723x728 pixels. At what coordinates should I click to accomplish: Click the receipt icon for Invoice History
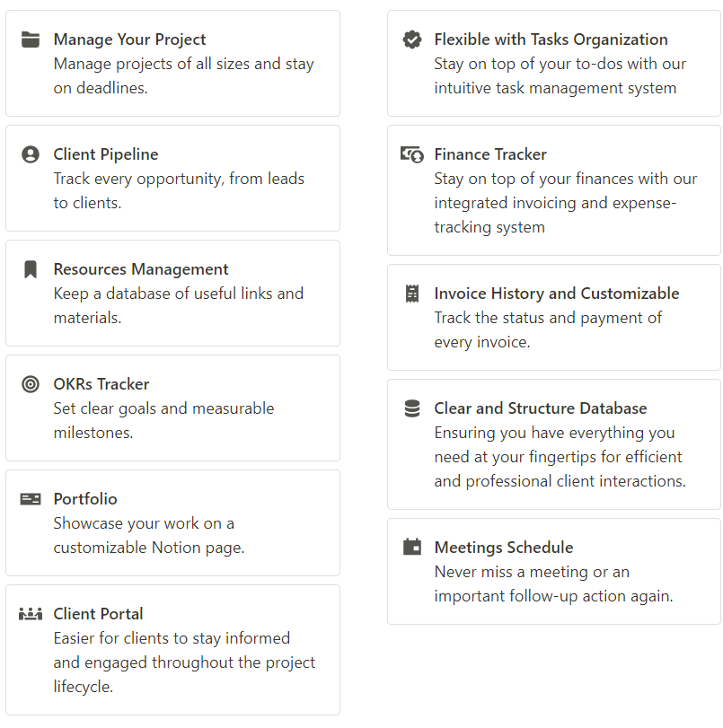(x=411, y=294)
